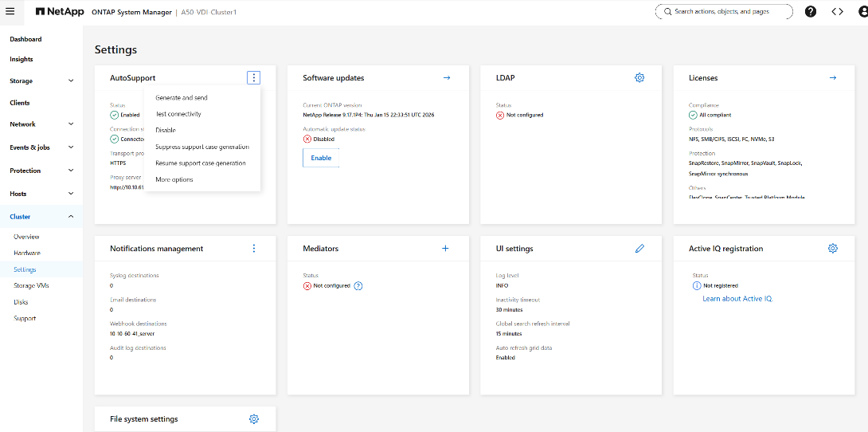Screen dimensions: 868x432
Task: Click webhook destination 10_10_60_41_server
Action: [132, 334]
